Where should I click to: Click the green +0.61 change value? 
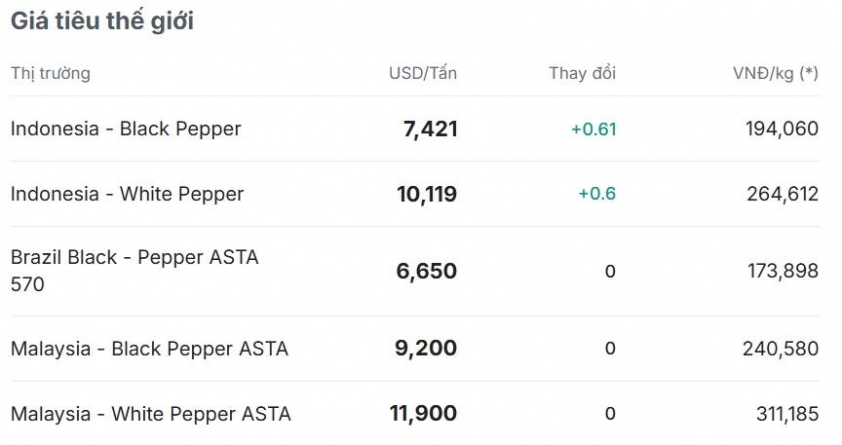[x=593, y=129]
